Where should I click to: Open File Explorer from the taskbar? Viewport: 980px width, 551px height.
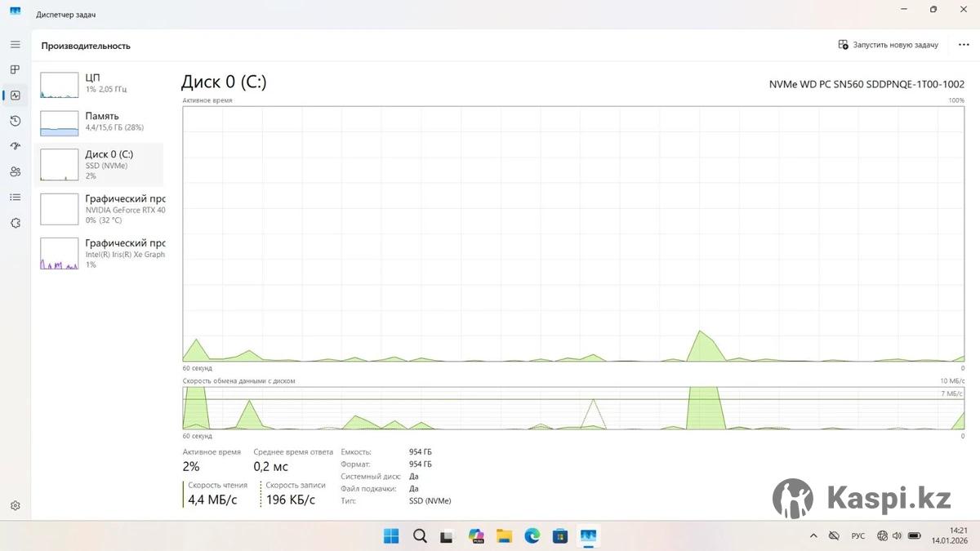pos(504,535)
